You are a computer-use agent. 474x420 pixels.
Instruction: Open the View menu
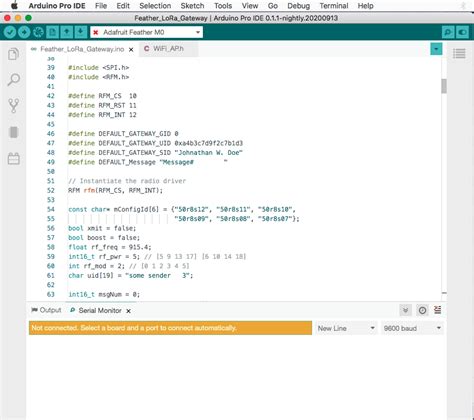[250, 6]
